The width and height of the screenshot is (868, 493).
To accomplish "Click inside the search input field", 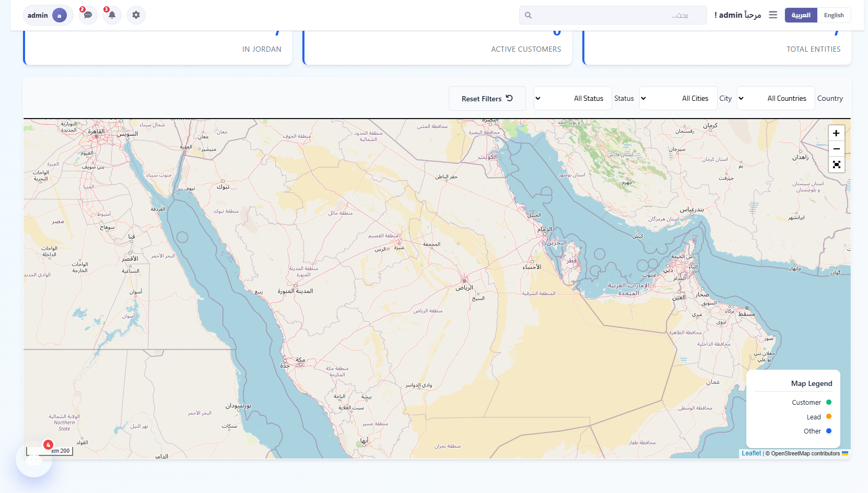I will [611, 15].
